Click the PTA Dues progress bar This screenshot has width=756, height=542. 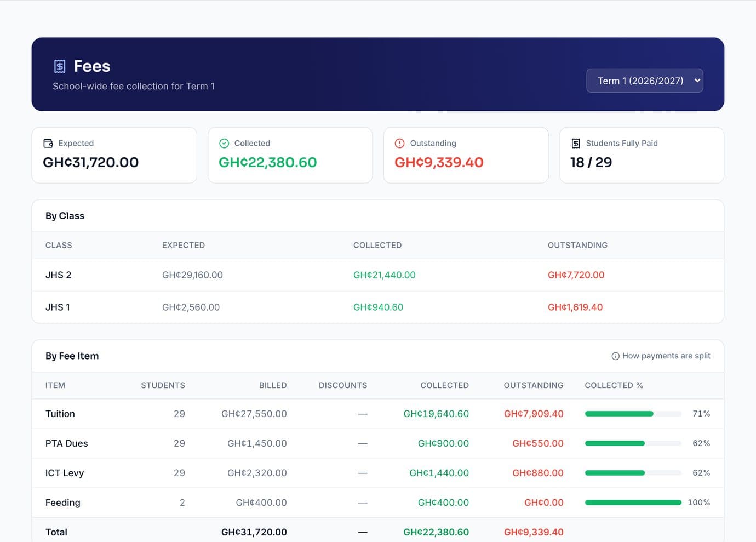click(633, 443)
